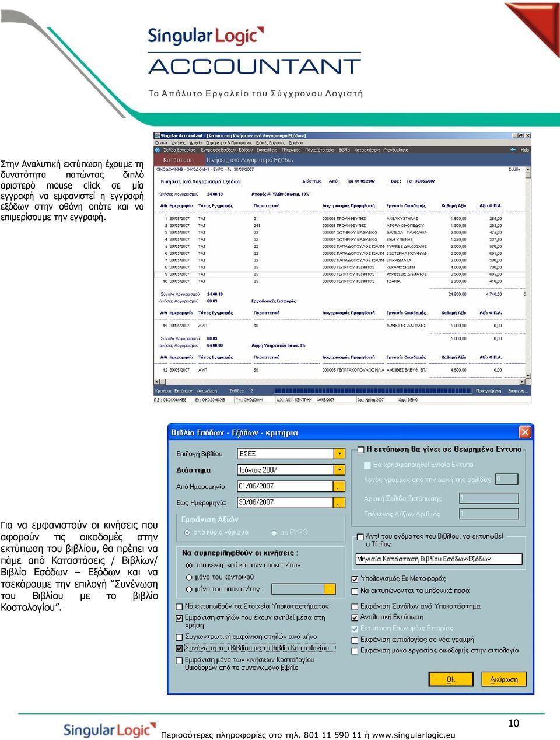Click the Ακύρωση button in the criteria dialog

pos(504,679)
